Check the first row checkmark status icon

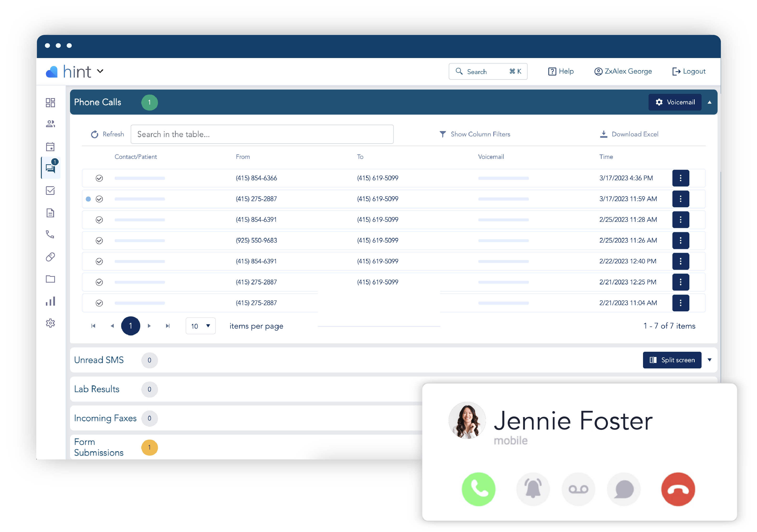point(99,178)
